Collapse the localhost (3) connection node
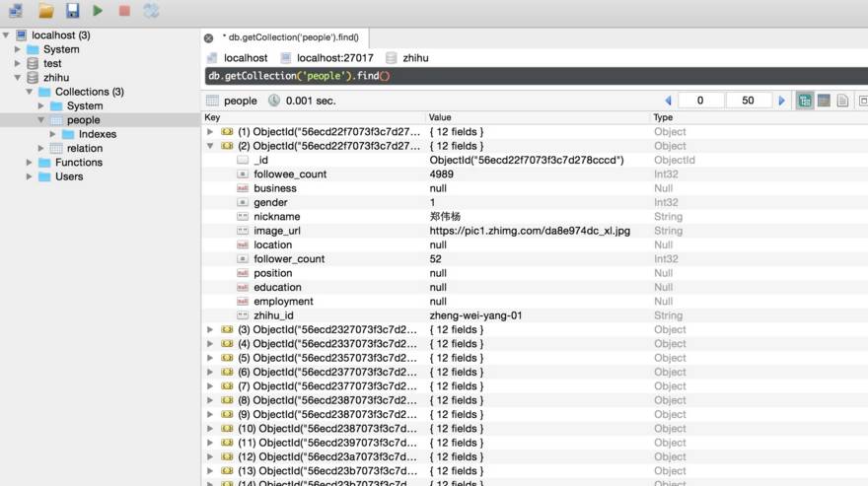This screenshot has width=868, height=486. tap(8, 35)
